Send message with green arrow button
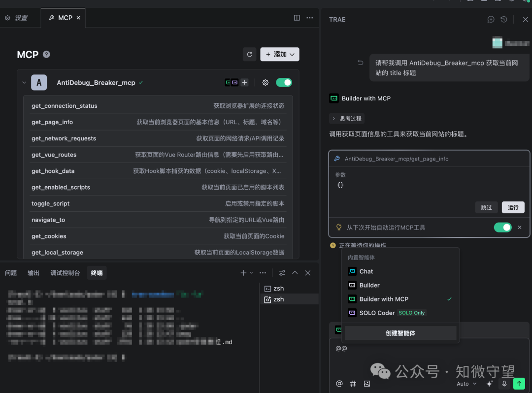This screenshot has height=393, width=532. pos(519,384)
